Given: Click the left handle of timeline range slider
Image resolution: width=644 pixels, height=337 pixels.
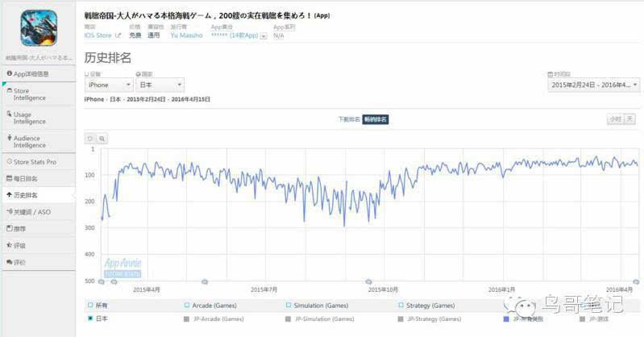Looking at the screenshot, I should [101, 281].
